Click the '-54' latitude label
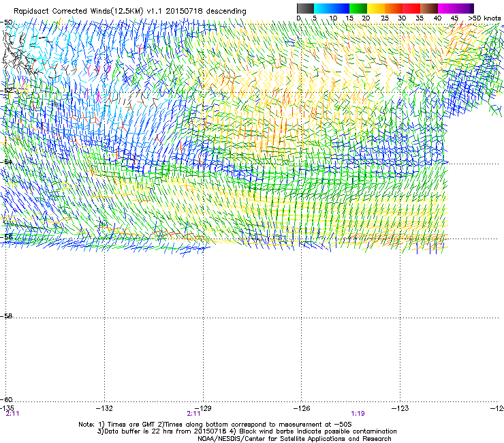The width and height of the screenshot is (504, 443). coord(6,162)
